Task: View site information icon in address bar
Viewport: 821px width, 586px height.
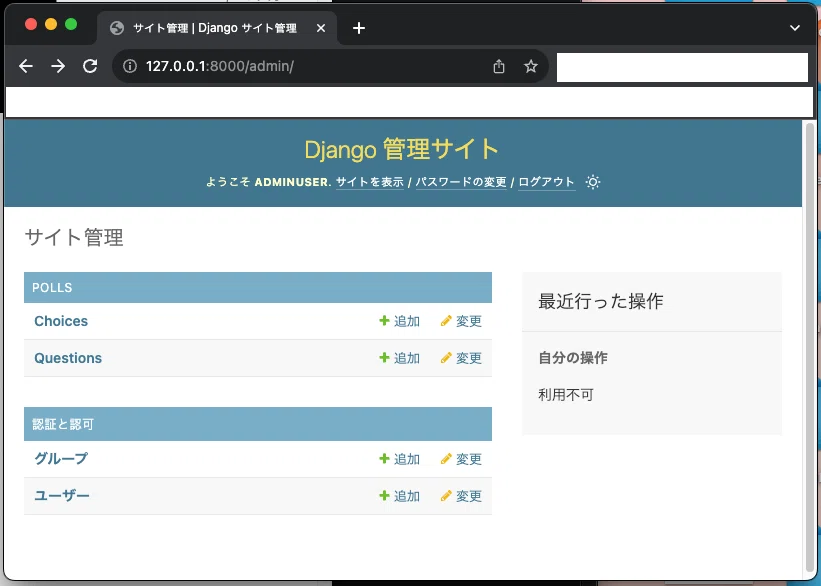Action: coord(130,66)
